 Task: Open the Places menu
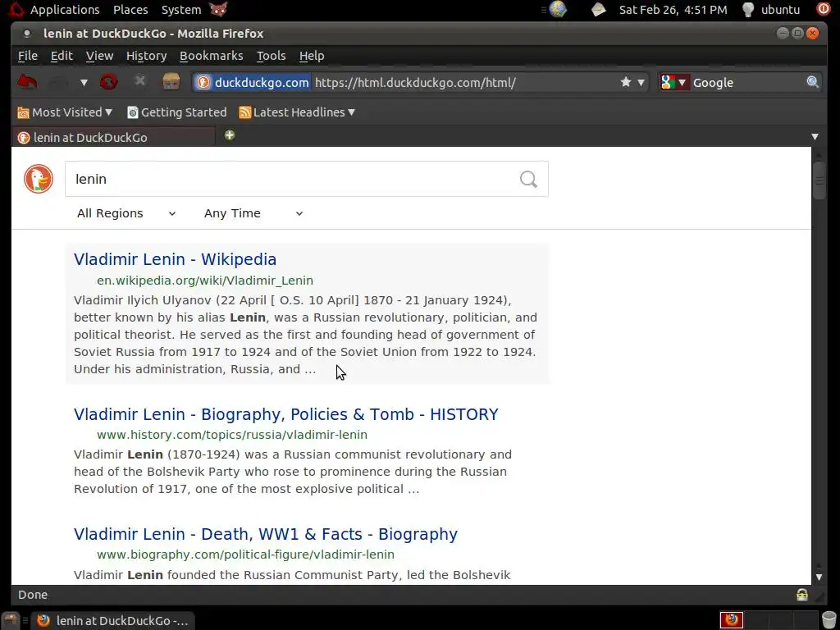[x=130, y=10]
